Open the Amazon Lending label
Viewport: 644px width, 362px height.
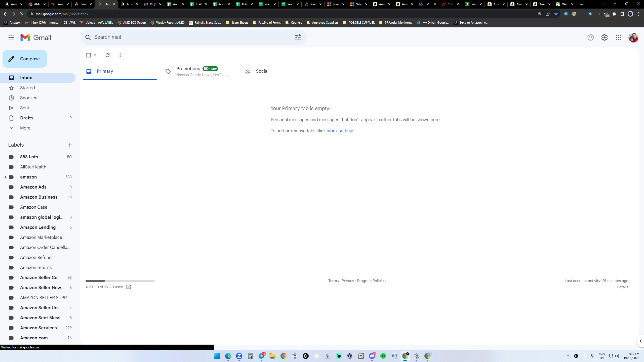tap(38, 227)
